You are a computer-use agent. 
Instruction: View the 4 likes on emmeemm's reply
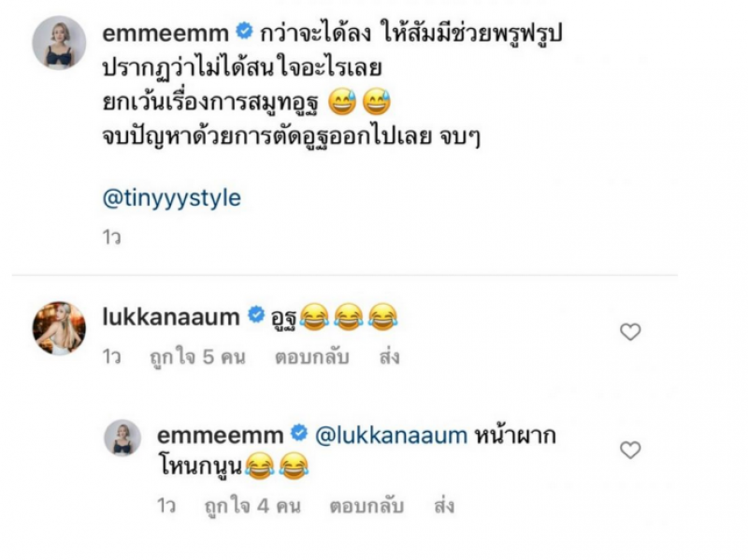tap(252, 506)
